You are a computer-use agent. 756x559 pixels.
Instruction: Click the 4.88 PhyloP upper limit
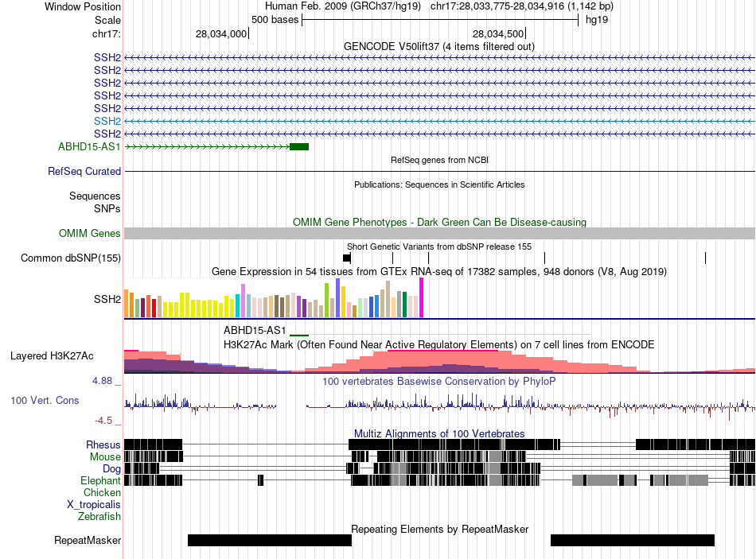point(102,381)
